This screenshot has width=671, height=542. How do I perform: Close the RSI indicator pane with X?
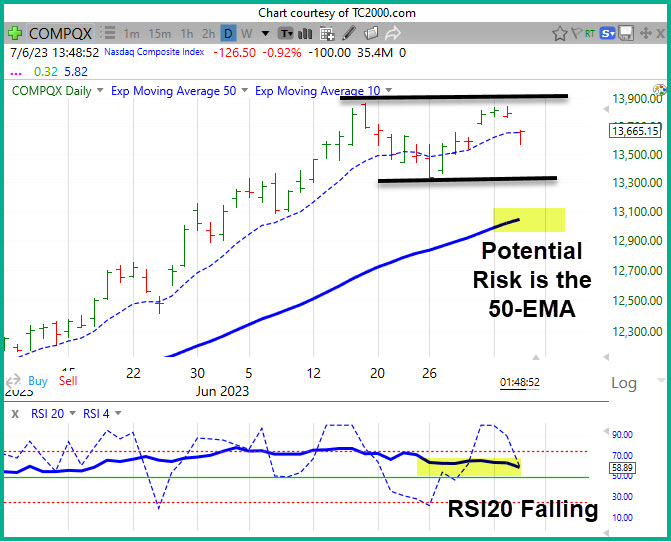pyautogui.click(x=15, y=414)
